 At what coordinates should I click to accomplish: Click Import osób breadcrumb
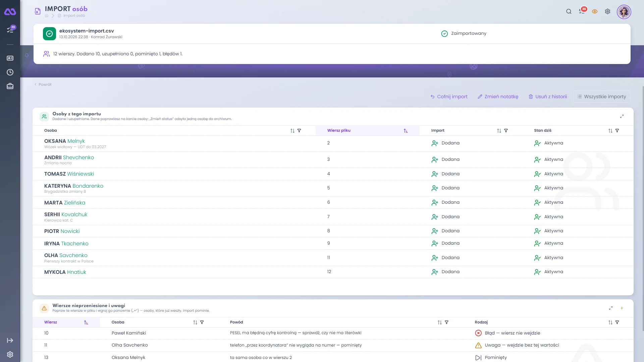click(74, 16)
